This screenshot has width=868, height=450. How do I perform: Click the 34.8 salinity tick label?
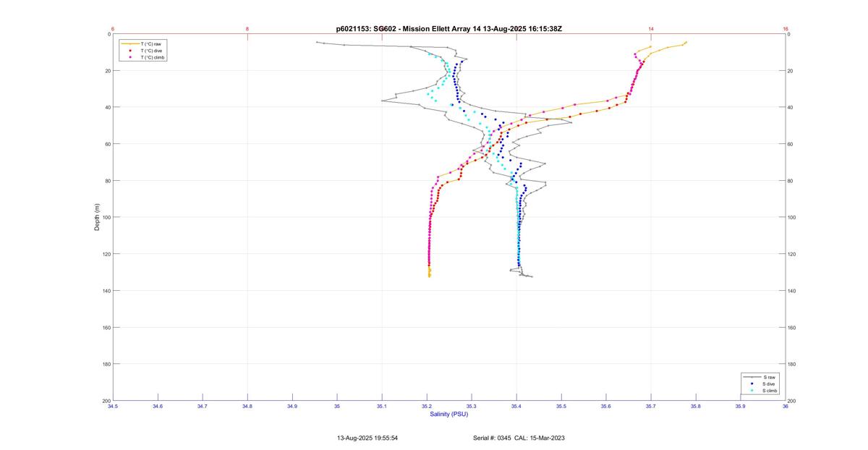247,407
